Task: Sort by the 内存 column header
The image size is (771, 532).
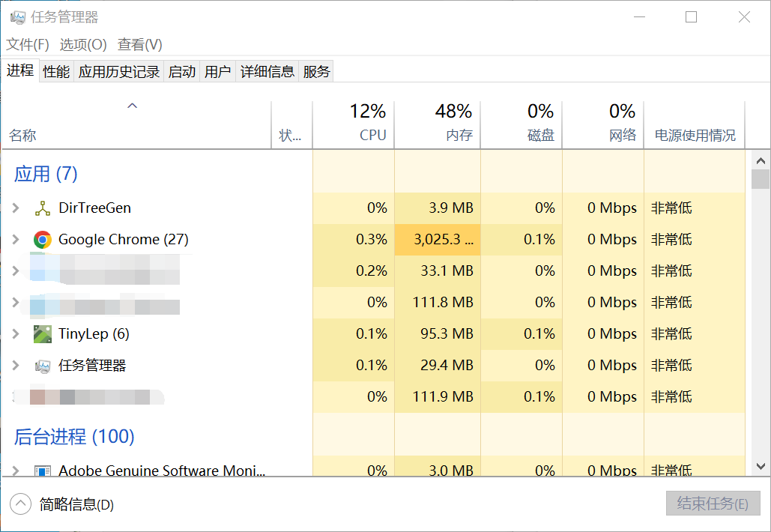Action: point(437,125)
